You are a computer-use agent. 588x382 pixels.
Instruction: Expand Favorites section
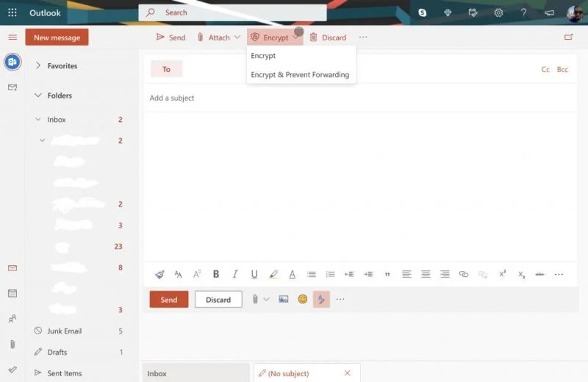point(38,65)
